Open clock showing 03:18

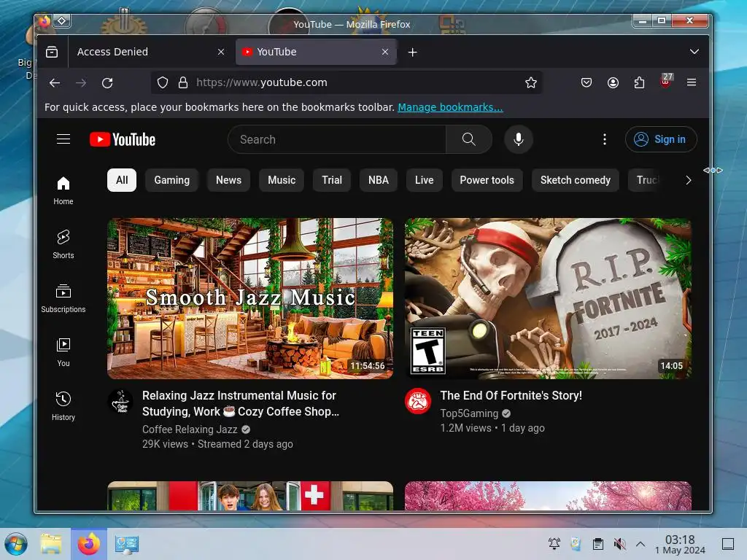[x=680, y=544]
